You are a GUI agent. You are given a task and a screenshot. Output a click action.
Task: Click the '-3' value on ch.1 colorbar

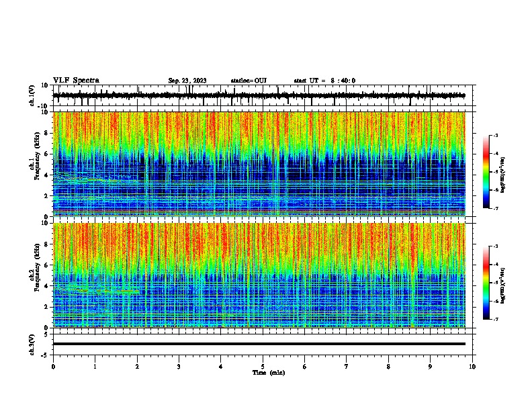pos(495,135)
